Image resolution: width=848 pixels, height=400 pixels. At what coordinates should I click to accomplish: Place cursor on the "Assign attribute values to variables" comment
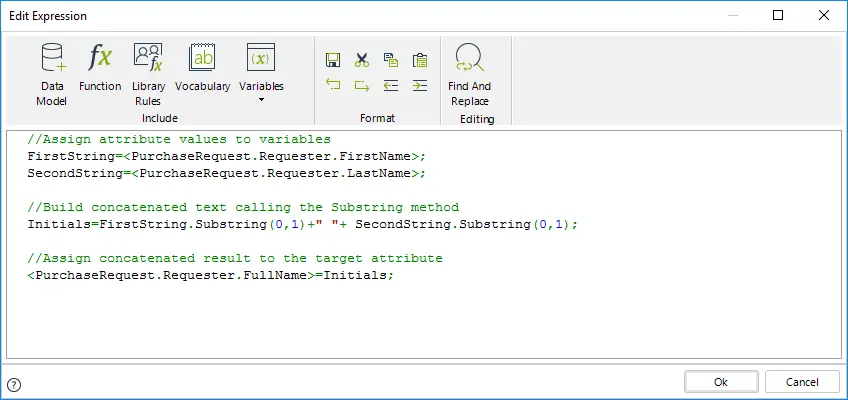click(179, 139)
